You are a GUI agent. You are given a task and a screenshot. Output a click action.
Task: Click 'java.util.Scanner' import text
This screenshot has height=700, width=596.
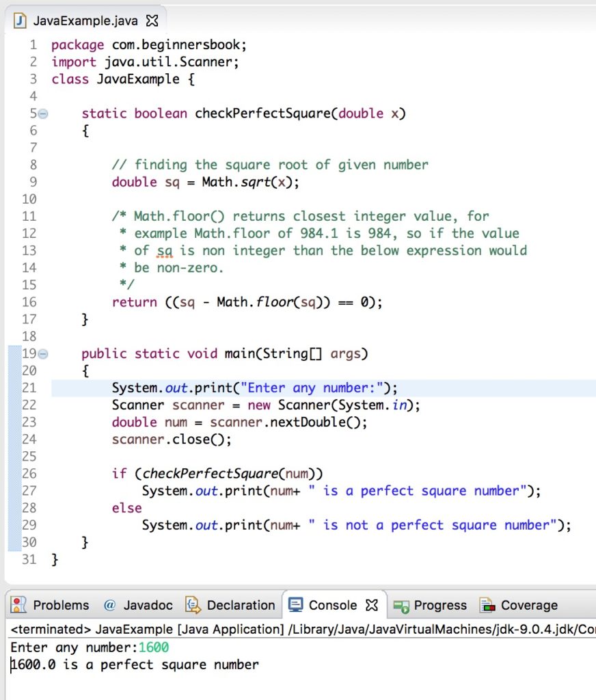(170, 62)
